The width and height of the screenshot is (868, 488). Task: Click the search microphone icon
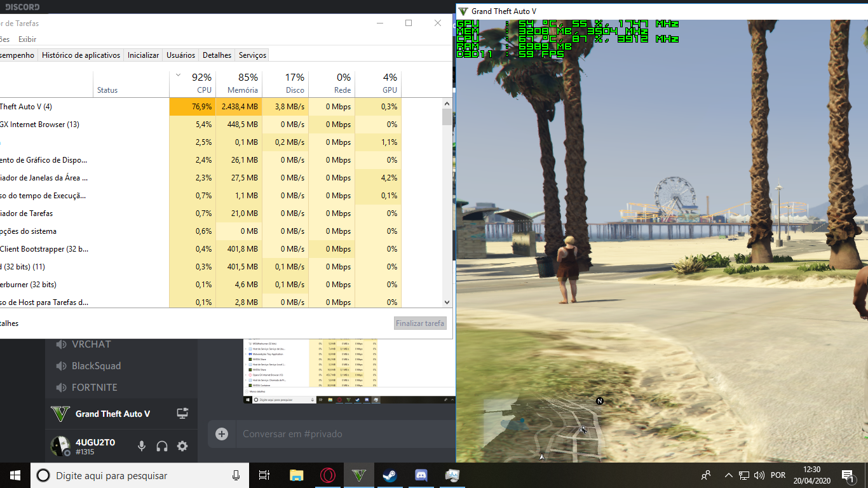pyautogui.click(x=236, y=475)
